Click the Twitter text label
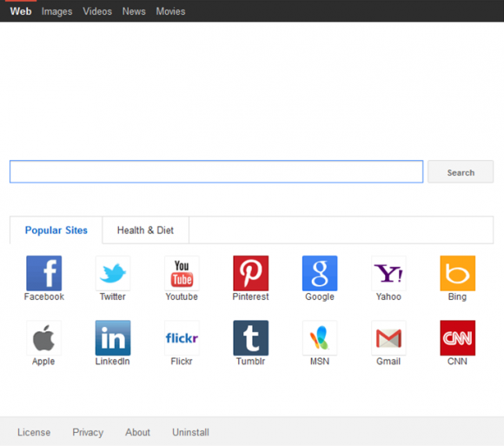This screenshot has width=504, height=446. click(x=113, y=296)
